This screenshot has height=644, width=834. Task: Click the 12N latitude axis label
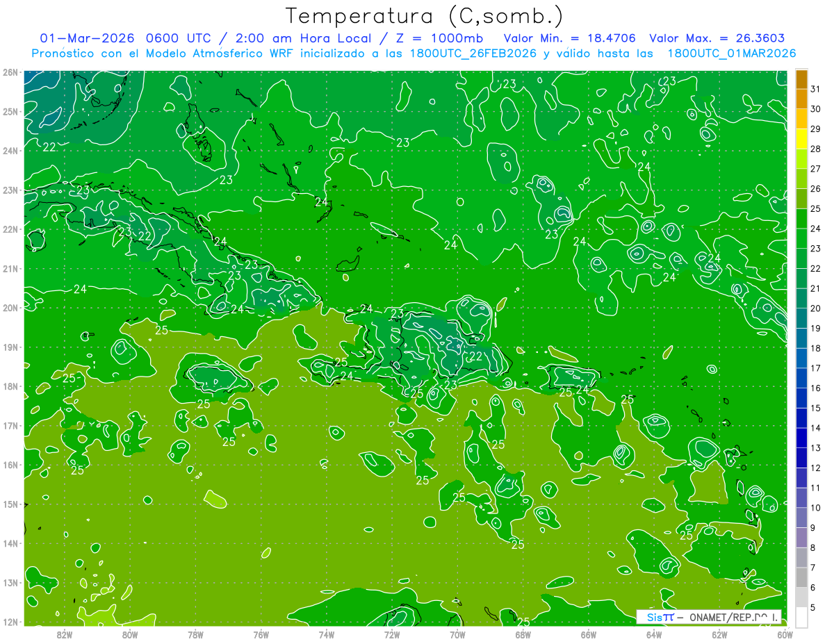tap(10, 622)
